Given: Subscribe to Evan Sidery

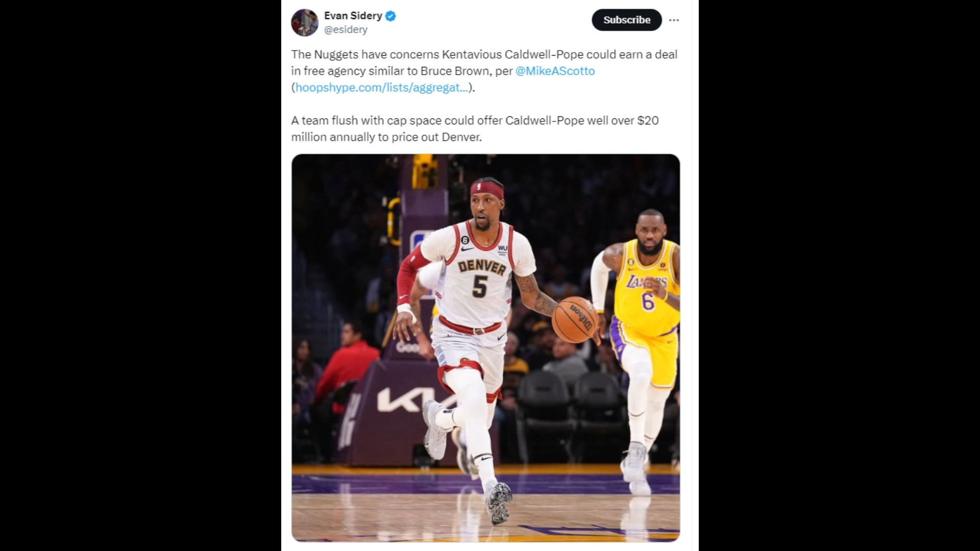Looking at the screenshot, I should coord(627,20).
